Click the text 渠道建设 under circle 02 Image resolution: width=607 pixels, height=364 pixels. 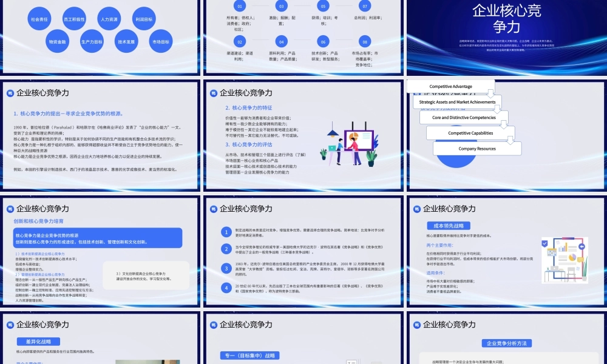(236, 53)
